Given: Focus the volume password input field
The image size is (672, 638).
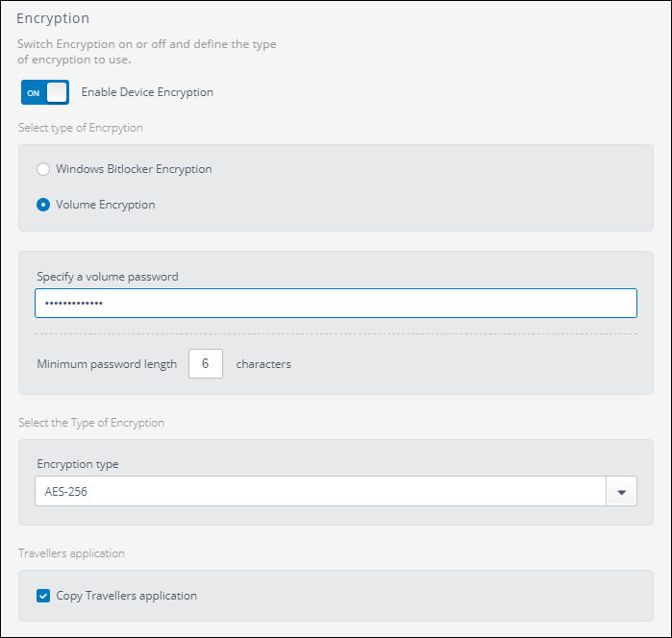Looking at the screenshot, I should coord(336,304).
